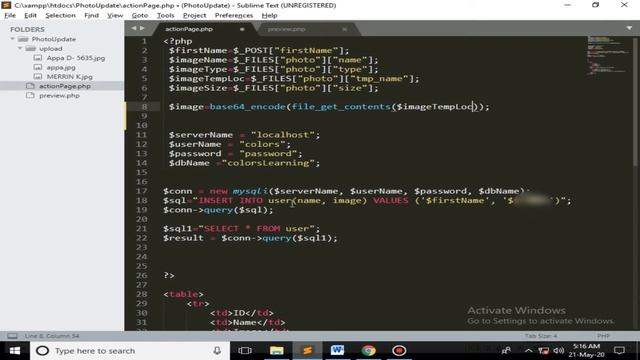Image resolution: width=640 pixels, height=360 pixels.
Task: Click the file icon beside preview.php
Action: (30, 95)
